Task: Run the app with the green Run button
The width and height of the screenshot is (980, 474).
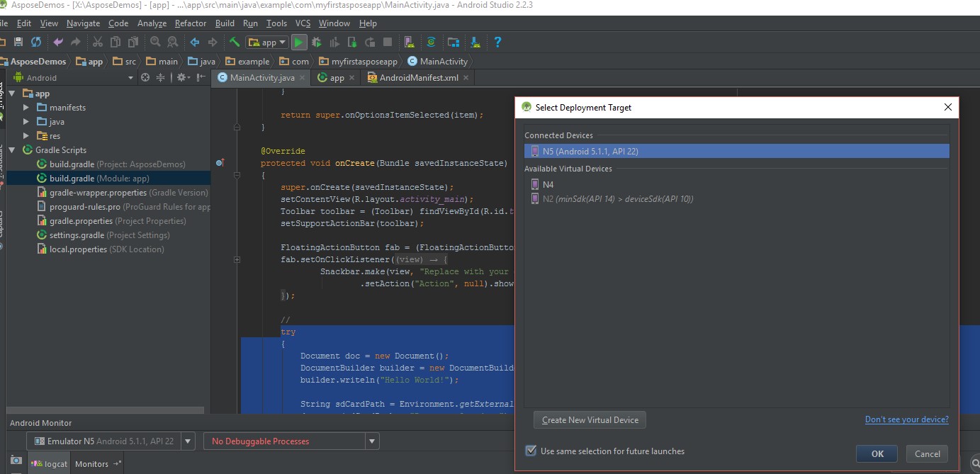Action: coord(299,42)
